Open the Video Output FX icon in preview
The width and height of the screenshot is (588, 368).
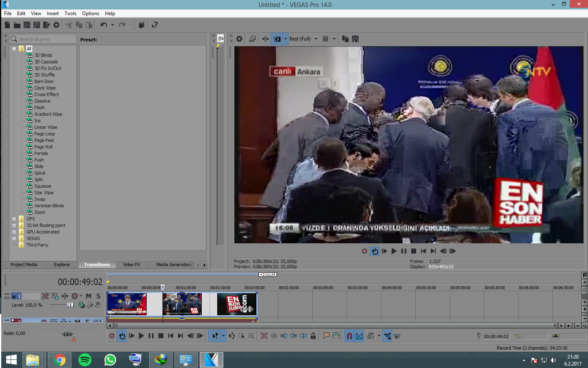[x=265, y=39]
